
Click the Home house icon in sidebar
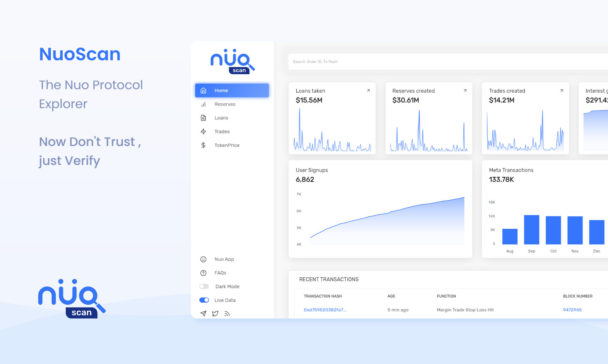pos(203,91)
